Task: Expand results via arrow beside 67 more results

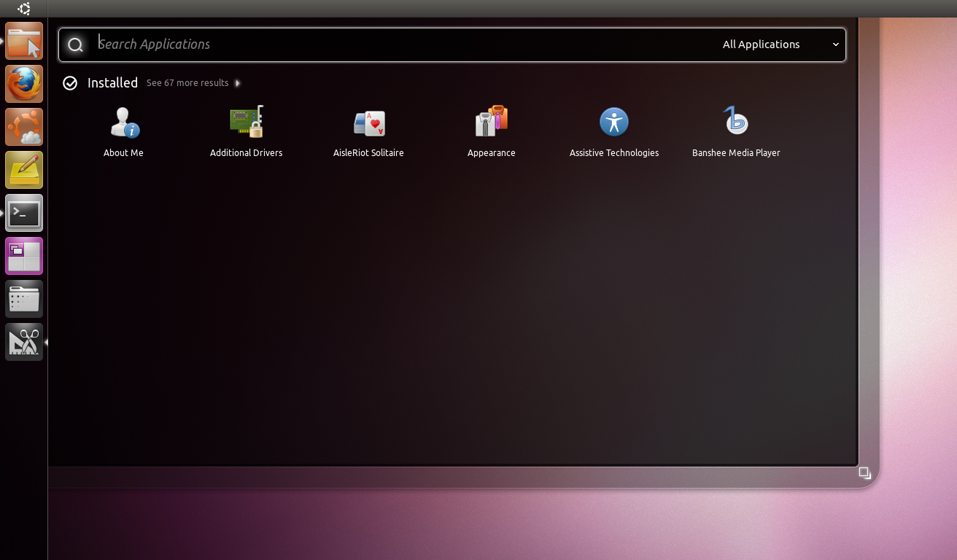Action: (x=238, y=83)
